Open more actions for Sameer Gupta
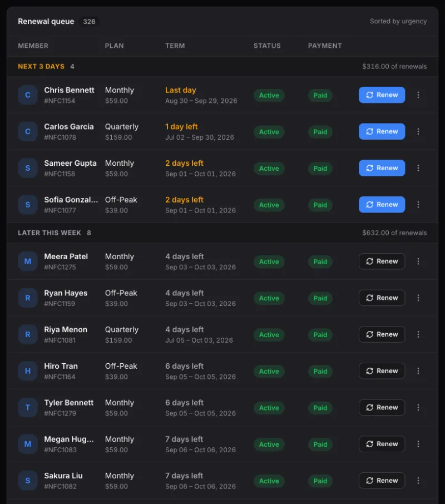The width and height of the screenshot is (445, 504). click(x=418, y=168)
